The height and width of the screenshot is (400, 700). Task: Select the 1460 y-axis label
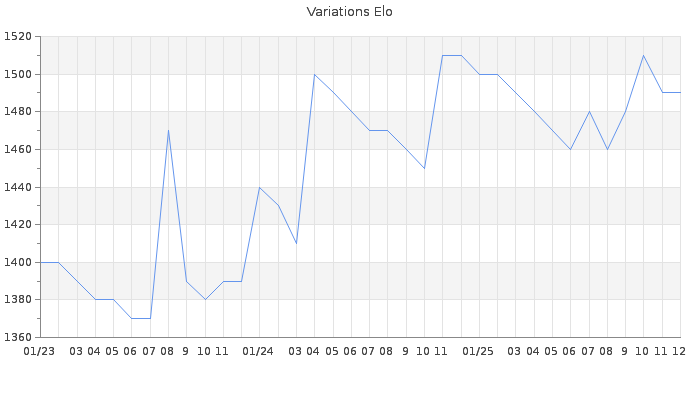[18, 150]
